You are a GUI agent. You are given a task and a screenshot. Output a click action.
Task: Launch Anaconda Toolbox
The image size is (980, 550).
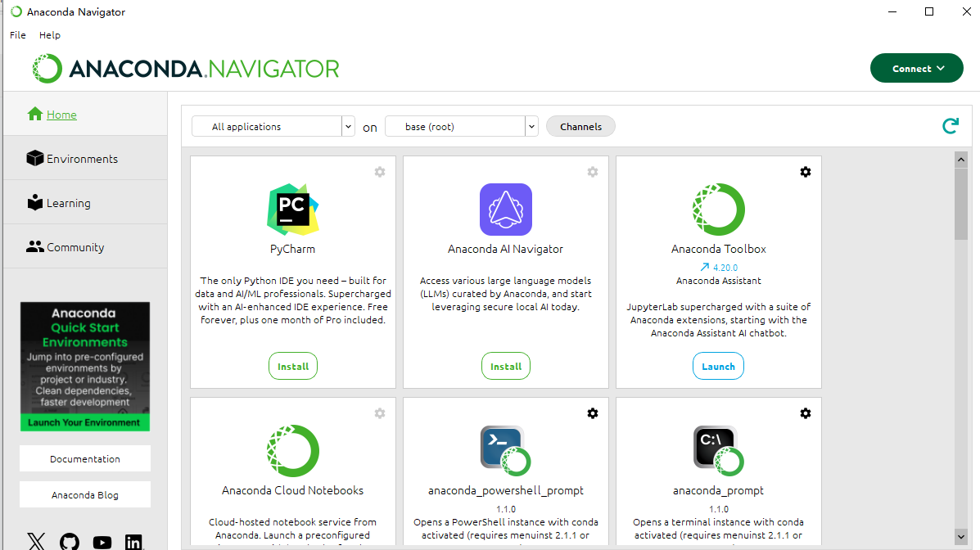[x=718, y=366]
